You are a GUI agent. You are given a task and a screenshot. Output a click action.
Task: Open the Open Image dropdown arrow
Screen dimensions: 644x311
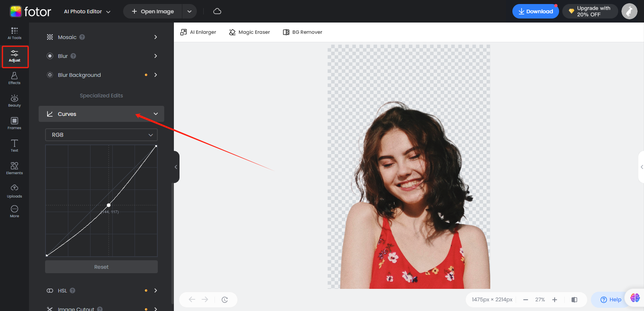(x=190, y=11)
